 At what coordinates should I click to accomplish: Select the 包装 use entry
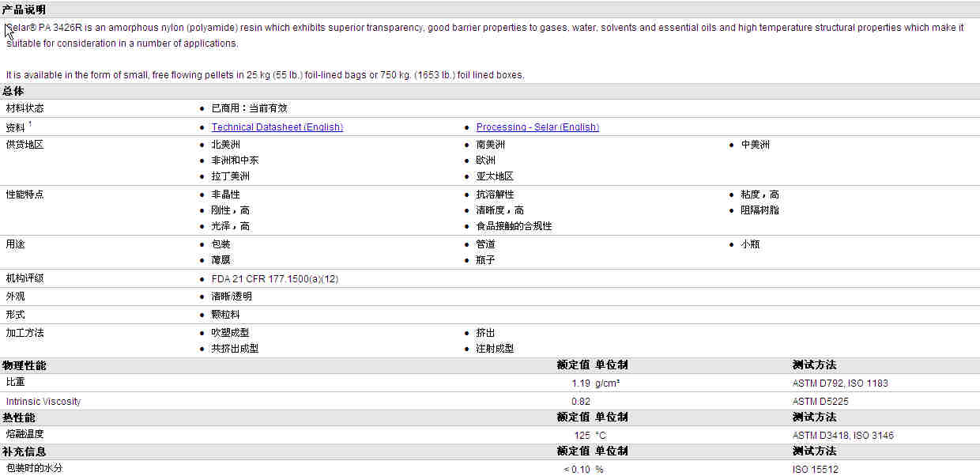(220, 244)
